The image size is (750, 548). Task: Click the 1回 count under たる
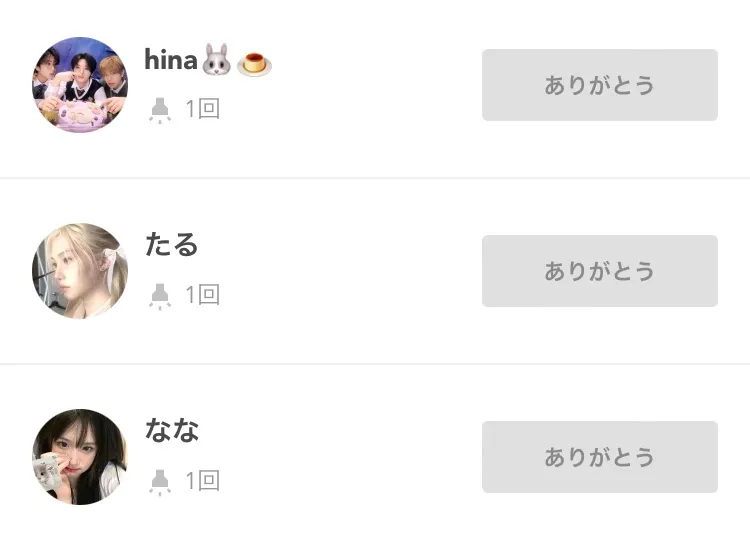202,295
